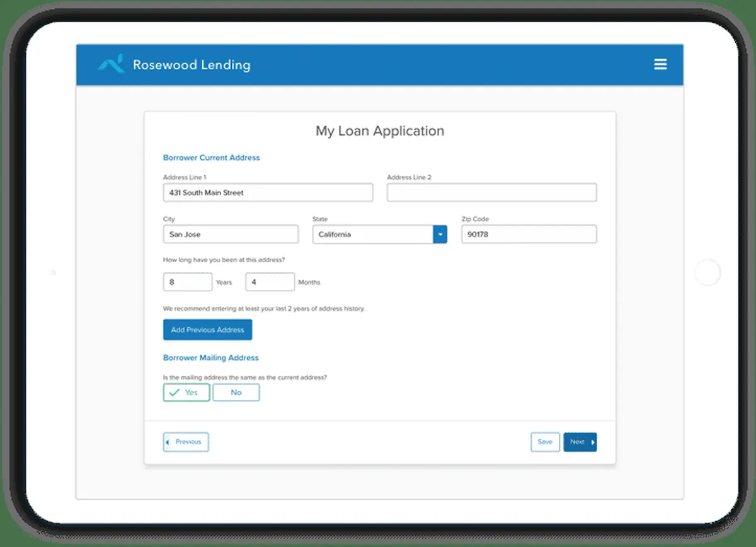This screenshot has height=547, width=756.
Task: Click the Borrower Current Address heading
Action: [x=211, y=158]
